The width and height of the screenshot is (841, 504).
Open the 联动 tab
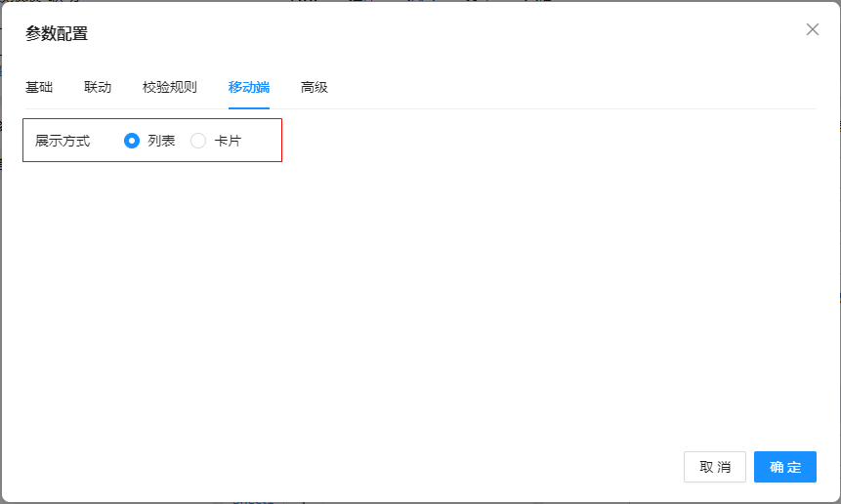[98, 87]
